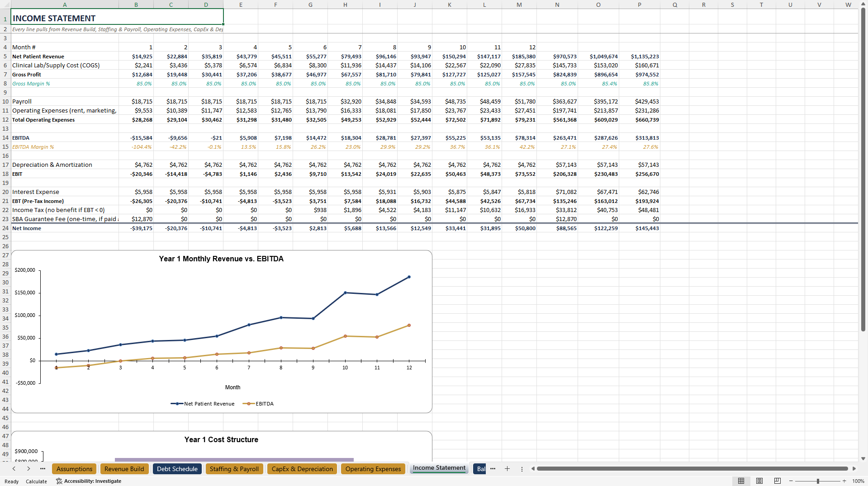Move the zoom slider handle
This screenshot has width=868, height=486.
click(818, 481)
